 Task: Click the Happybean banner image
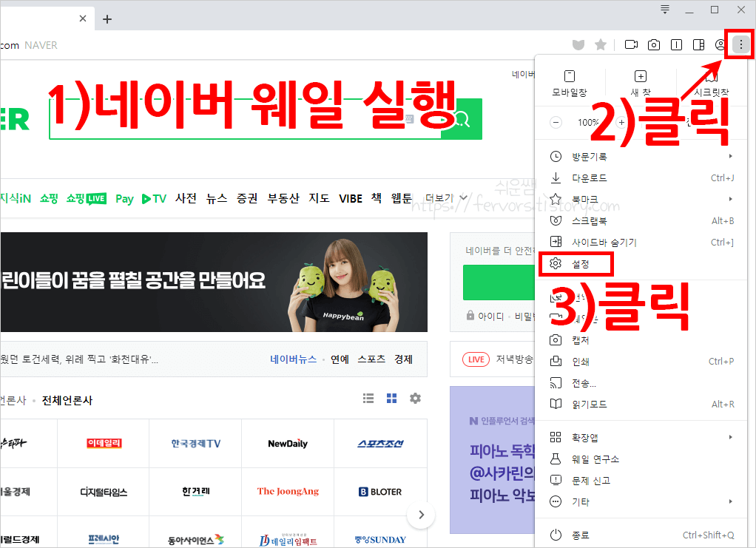[x=214, y=282]
